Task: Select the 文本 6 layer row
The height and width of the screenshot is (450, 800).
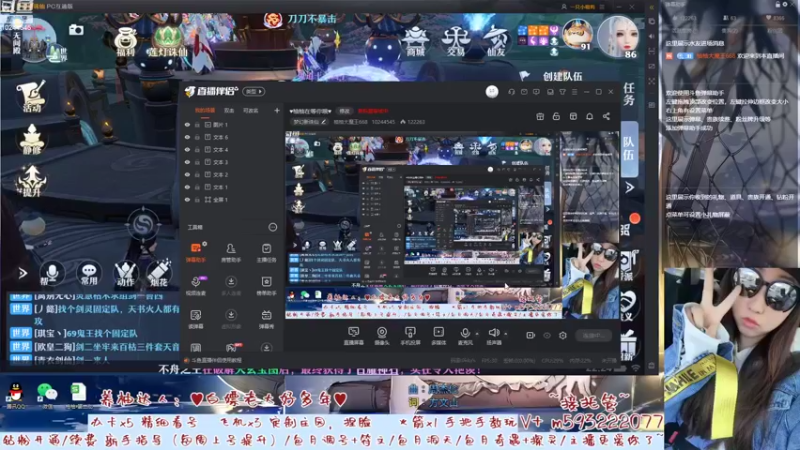Action: coord(232,137)
